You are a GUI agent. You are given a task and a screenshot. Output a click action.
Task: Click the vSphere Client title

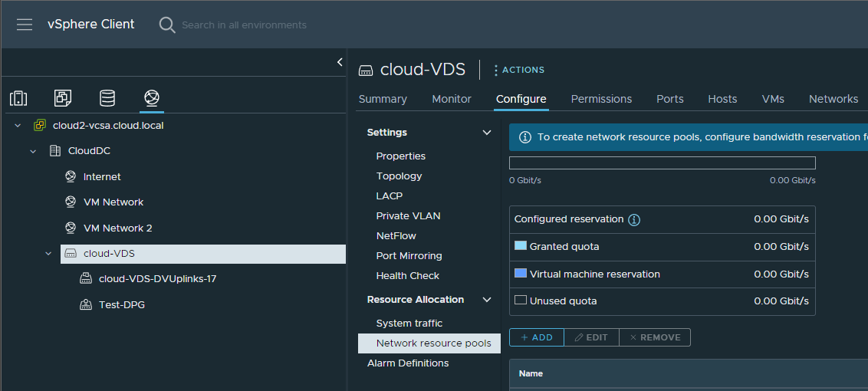coord(90,25)
